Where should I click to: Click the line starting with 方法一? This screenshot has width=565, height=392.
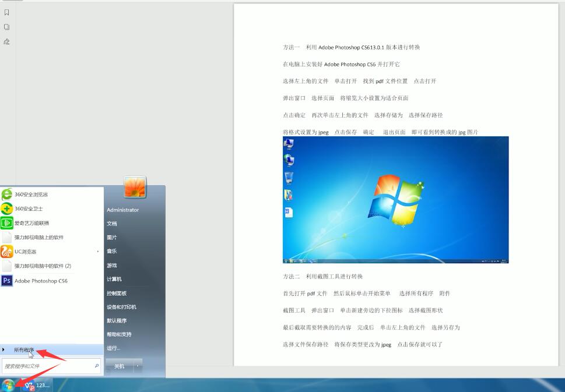[352, 47]
